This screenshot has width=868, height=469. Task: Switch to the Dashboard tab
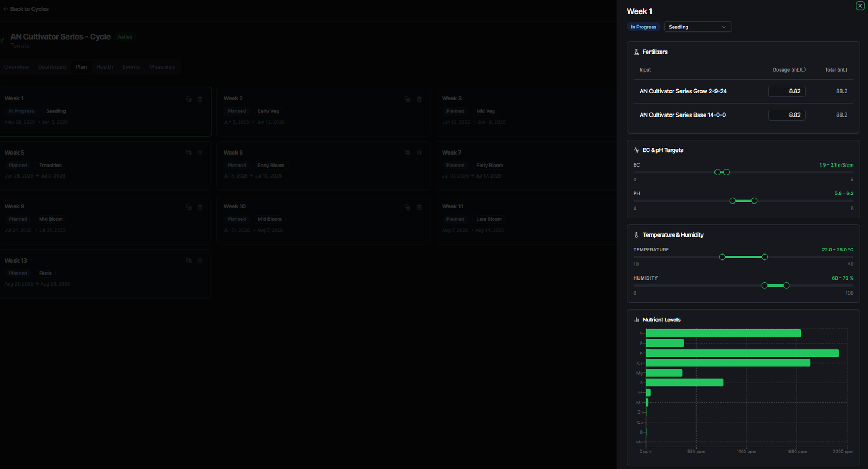(52, 67)
